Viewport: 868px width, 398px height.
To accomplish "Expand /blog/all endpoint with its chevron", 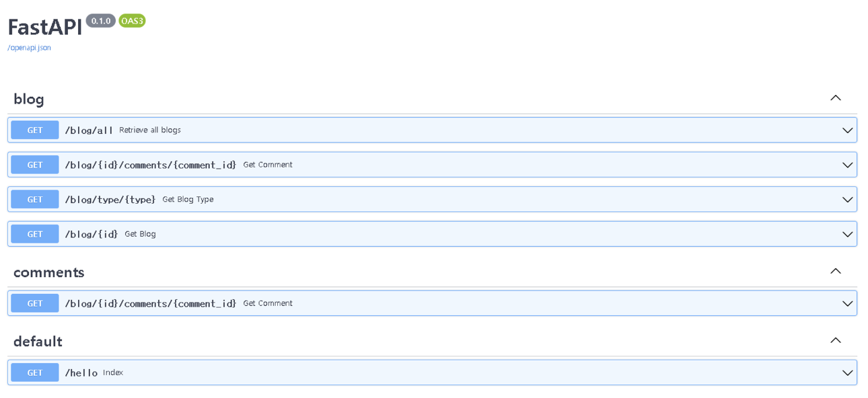I will click(x=847, y=130).
